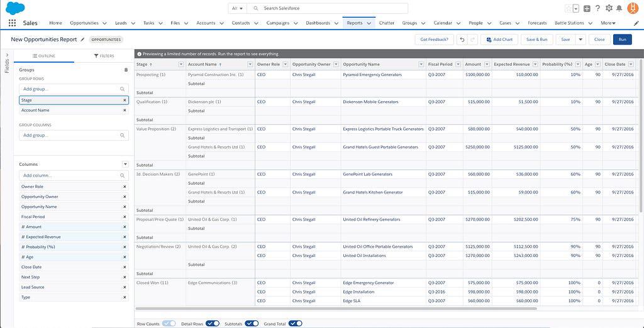Viewport: 644px width, 328px height.
Task: Click the Add Chart button
Action: point(499,40)
